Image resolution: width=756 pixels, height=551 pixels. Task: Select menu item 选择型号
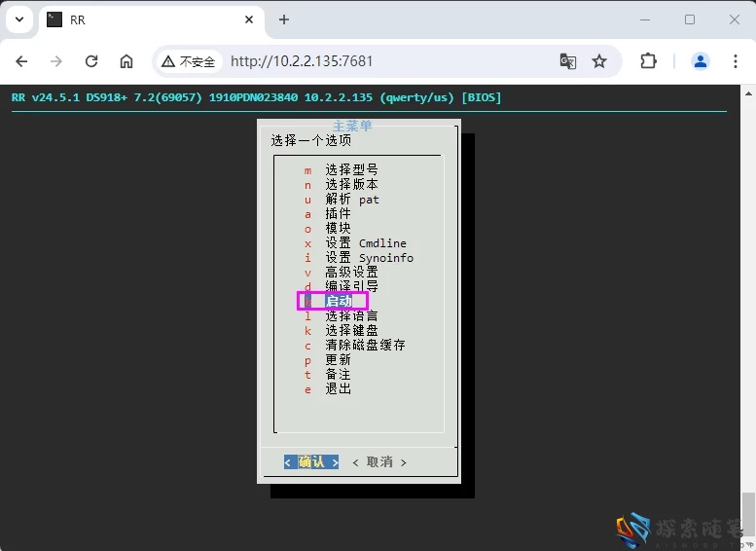(x=341, y=169)
